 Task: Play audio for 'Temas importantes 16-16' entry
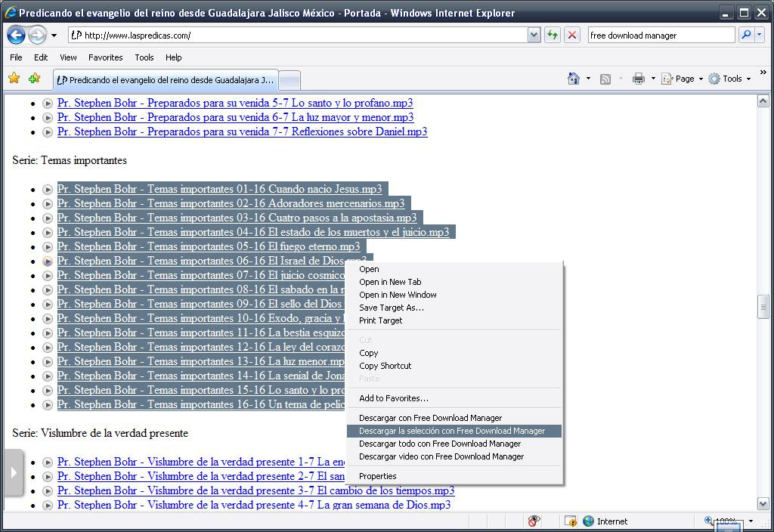point(48,405)
